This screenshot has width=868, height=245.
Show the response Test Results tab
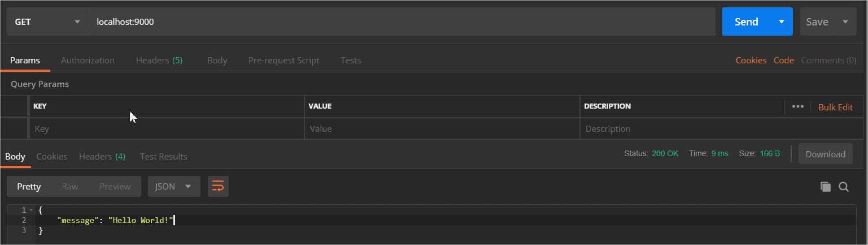point(163,156)
